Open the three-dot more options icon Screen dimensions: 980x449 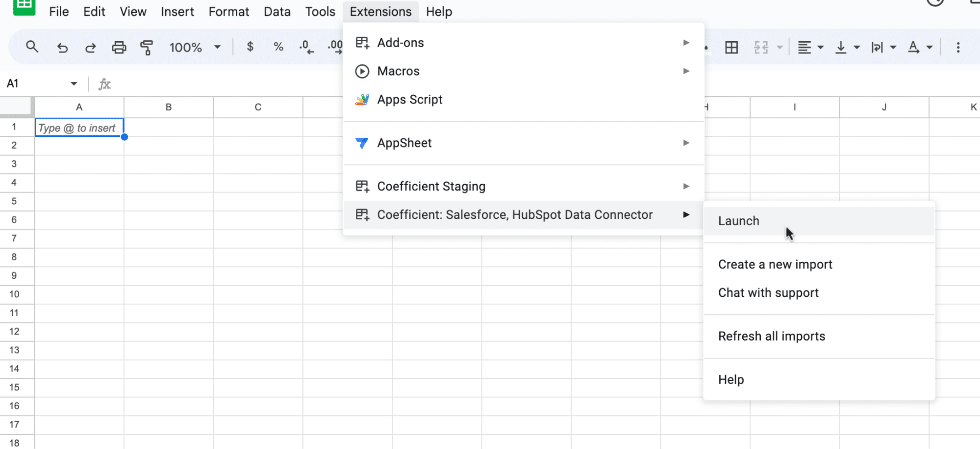(x=958, y=48)
